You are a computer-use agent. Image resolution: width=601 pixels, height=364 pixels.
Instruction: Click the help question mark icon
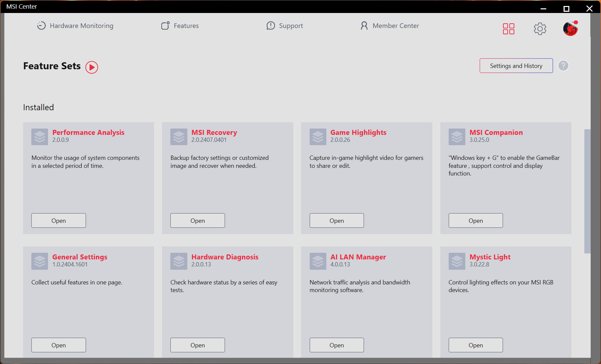[x=563, y=66]
